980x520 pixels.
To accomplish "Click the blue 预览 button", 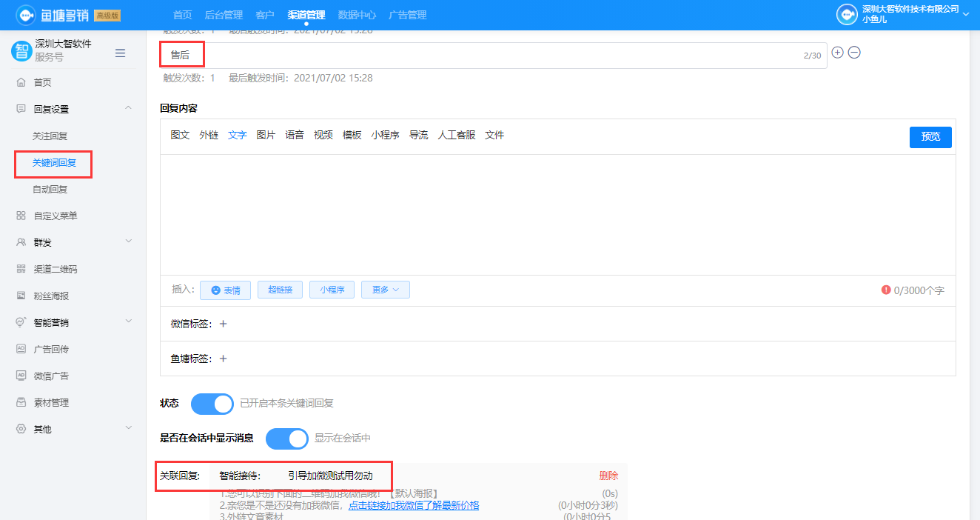I will pos(930,137).
